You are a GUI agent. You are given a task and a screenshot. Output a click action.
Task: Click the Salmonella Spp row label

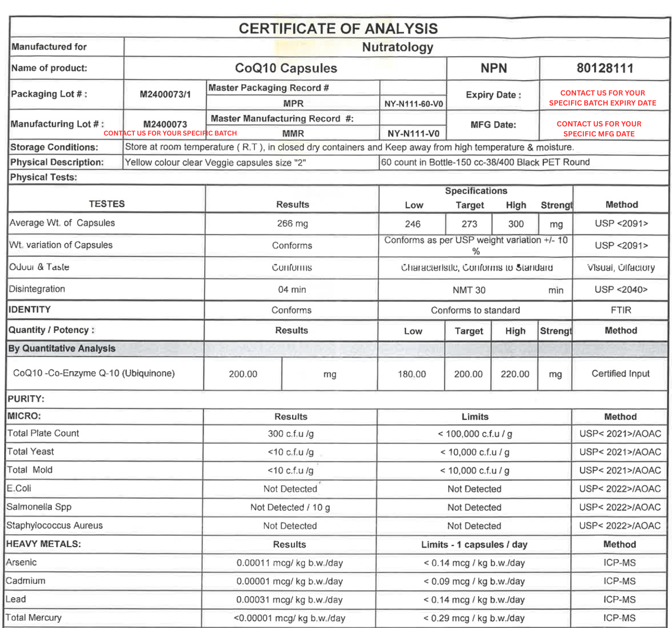pos(39,507)
